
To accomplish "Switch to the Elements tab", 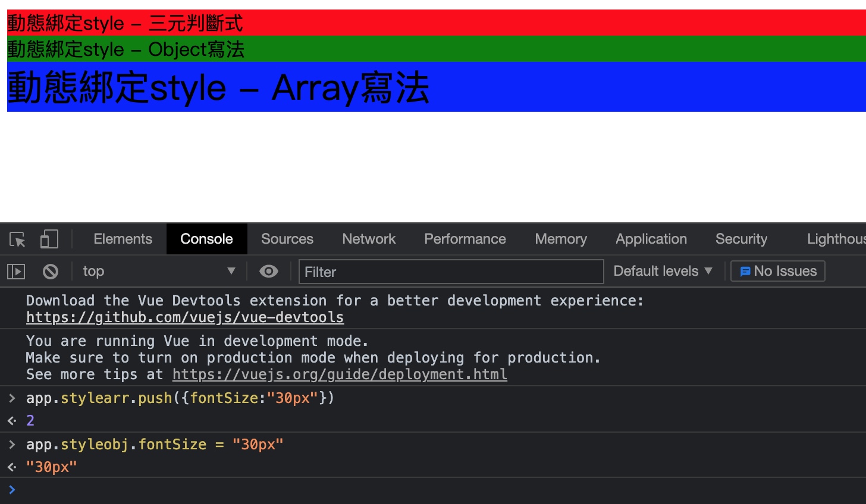I will coord(123,239).
